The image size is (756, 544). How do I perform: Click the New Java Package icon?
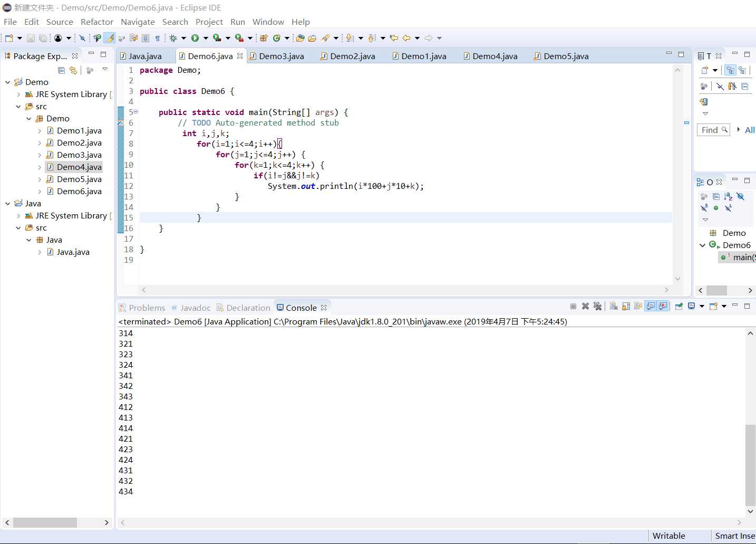coord(264,38)
